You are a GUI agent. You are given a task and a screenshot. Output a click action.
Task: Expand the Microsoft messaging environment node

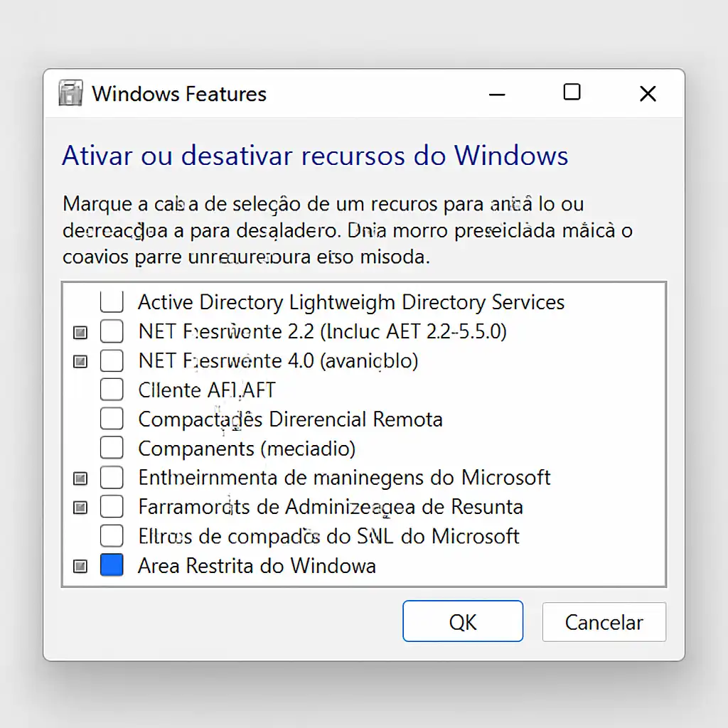[x=81, y=478]
